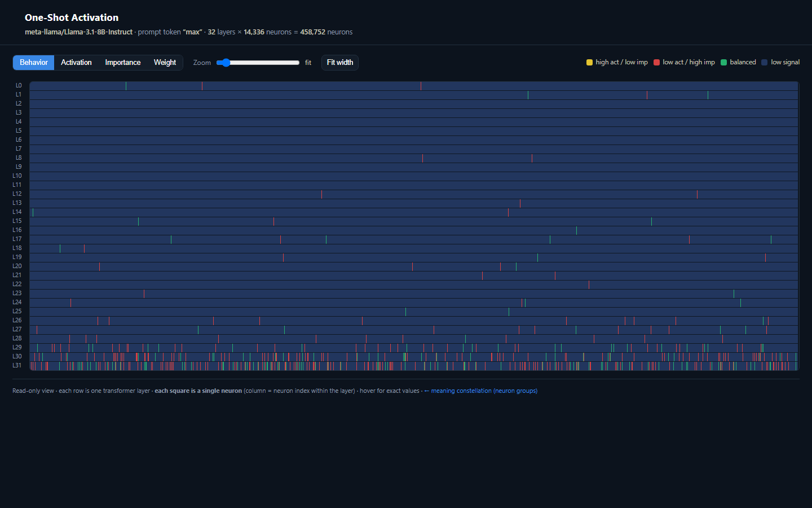Viewport: 812px width, 508px height.
Task: Click the fit label after the slider
Action: point(308,63)
